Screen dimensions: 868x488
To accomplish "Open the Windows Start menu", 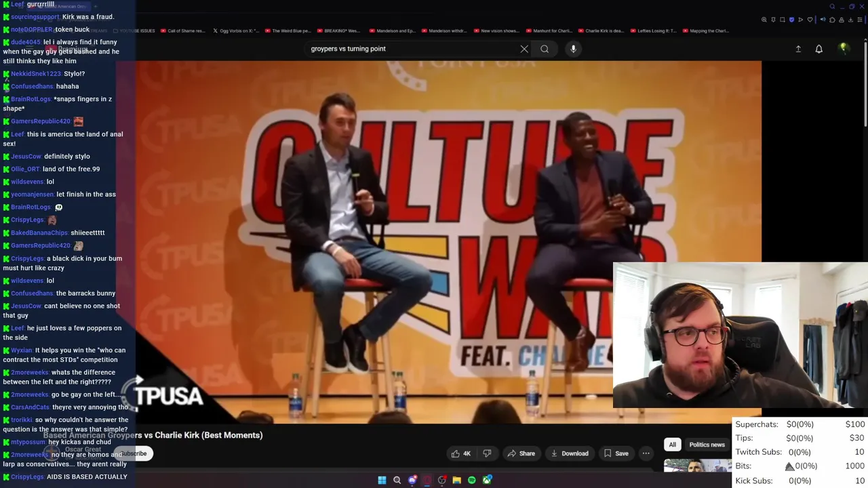I will click(x=382, y=480).
